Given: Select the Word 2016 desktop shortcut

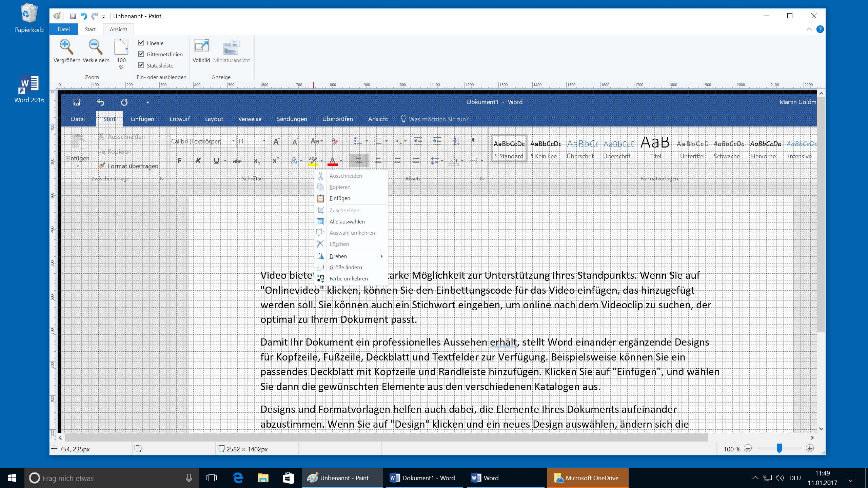Looking at the screenshot, I should (29, 89).
